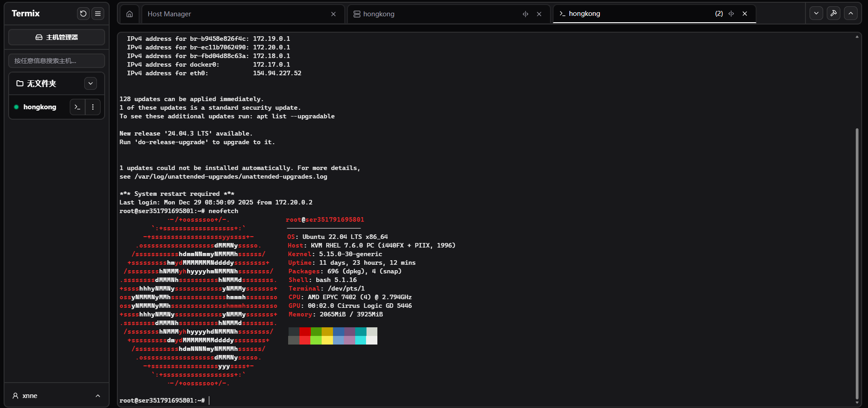Open a terminal for the hongkong host
This screenshot has width=868, height=408.
[x=77, y=107]
